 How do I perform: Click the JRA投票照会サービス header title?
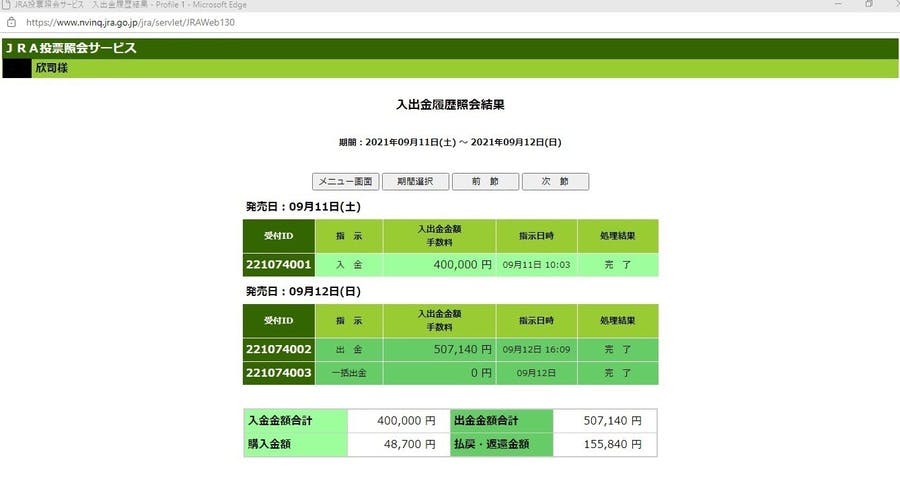71,48
